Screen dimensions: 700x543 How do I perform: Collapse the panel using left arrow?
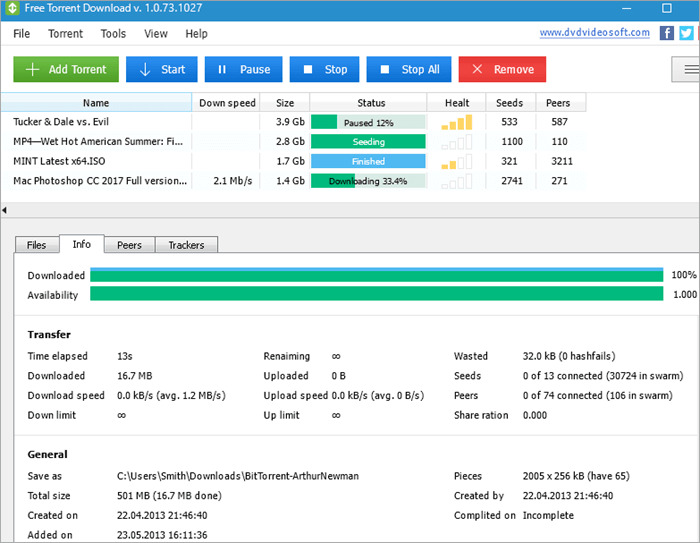pos(4,210)
